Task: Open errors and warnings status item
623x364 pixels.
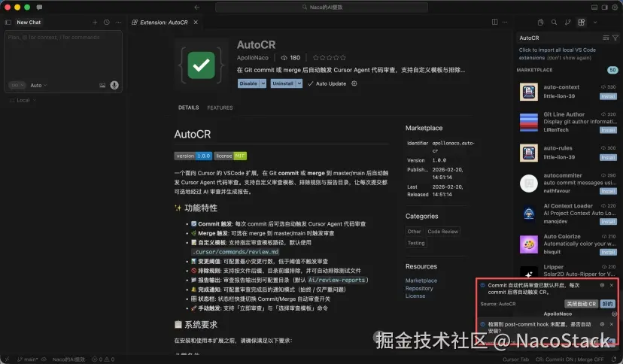Action: [103, 359]
